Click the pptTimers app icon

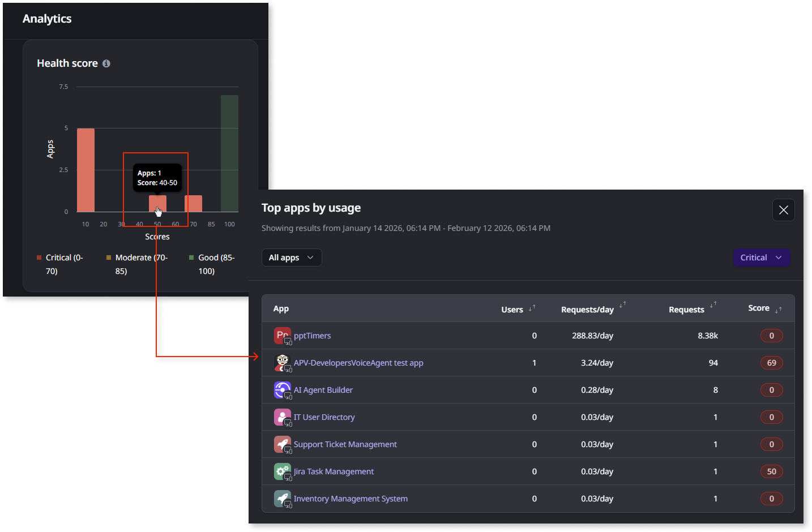coord(282,336)
